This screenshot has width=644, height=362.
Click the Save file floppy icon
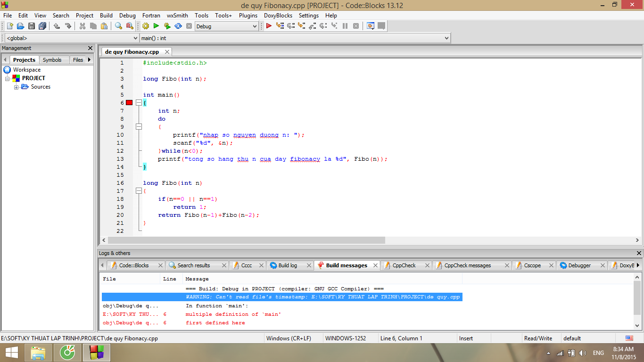32,26
